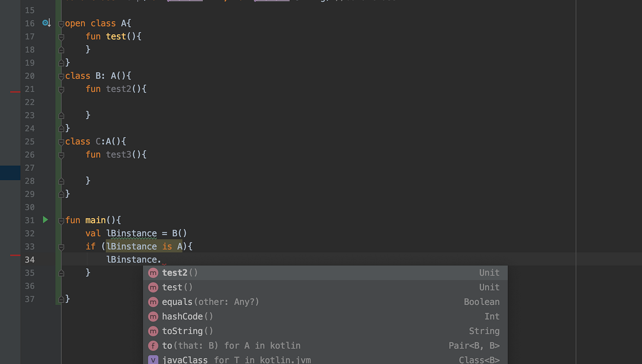This screenshot has width=642, height=364.
Task: Choose equals(other: Any?) from completion list
Action: (324, 302)
